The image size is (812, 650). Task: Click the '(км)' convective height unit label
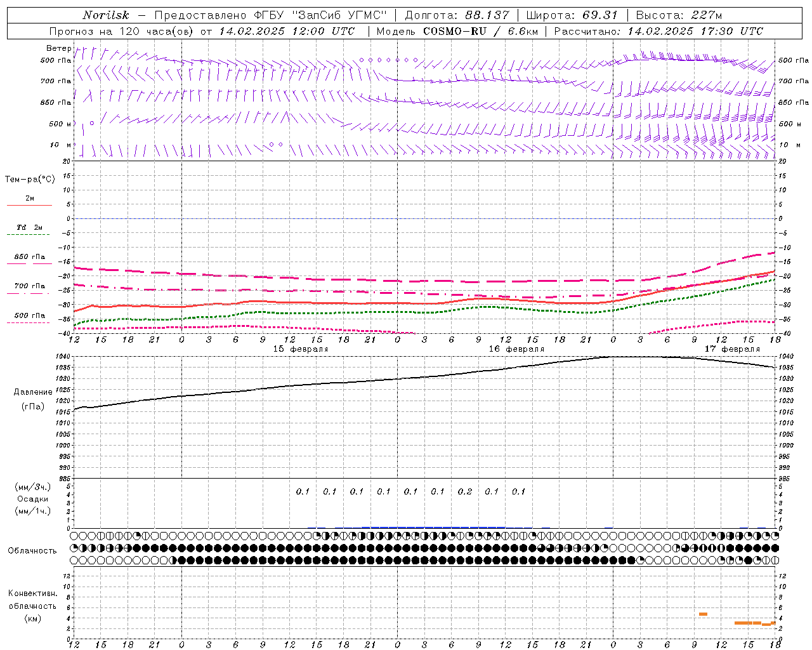[x=32, y=618]
